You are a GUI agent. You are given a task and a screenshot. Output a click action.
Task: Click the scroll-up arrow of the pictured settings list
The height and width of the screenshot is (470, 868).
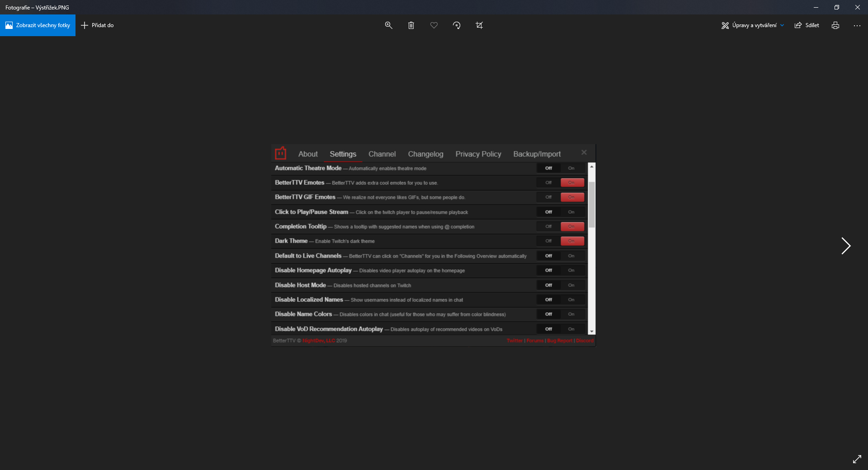coord(591,167)
